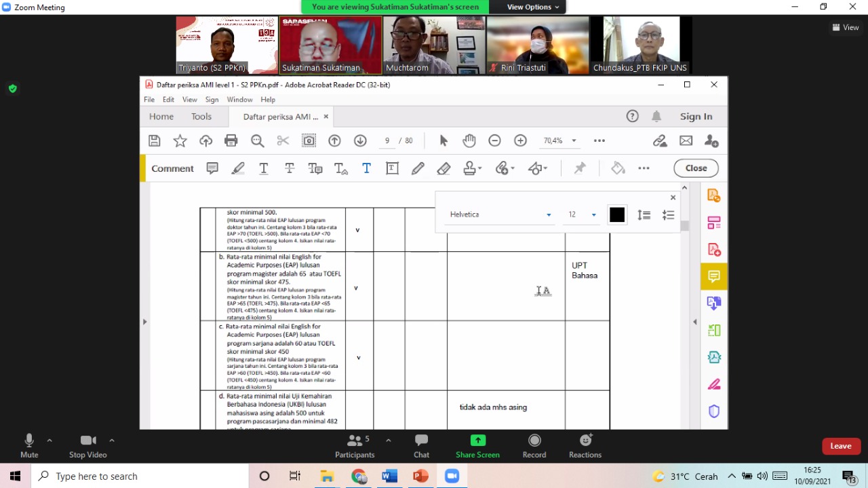Open the Helvetica font dropdown

[x=500, y=214]
